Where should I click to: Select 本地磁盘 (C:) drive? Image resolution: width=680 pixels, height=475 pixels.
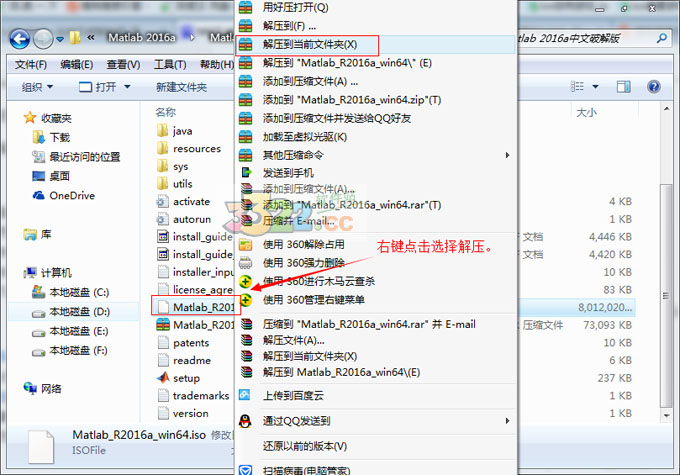pyautogui.click(x=71, y=292)
